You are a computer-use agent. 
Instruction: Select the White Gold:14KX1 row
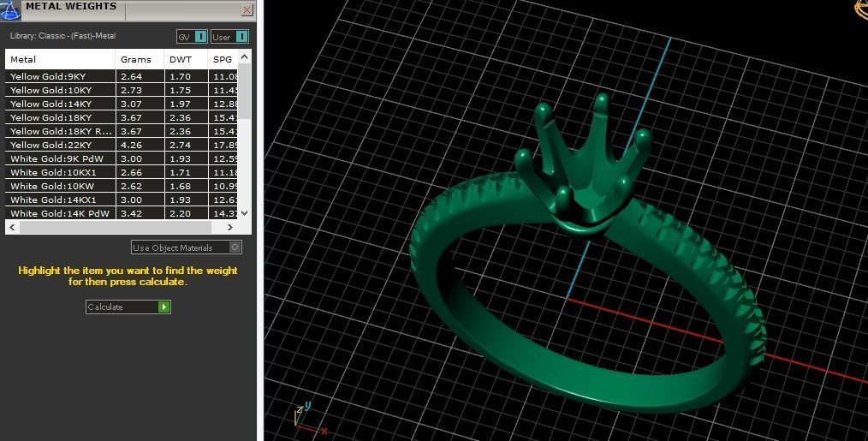pyautogui.click(x=122, y=200)
